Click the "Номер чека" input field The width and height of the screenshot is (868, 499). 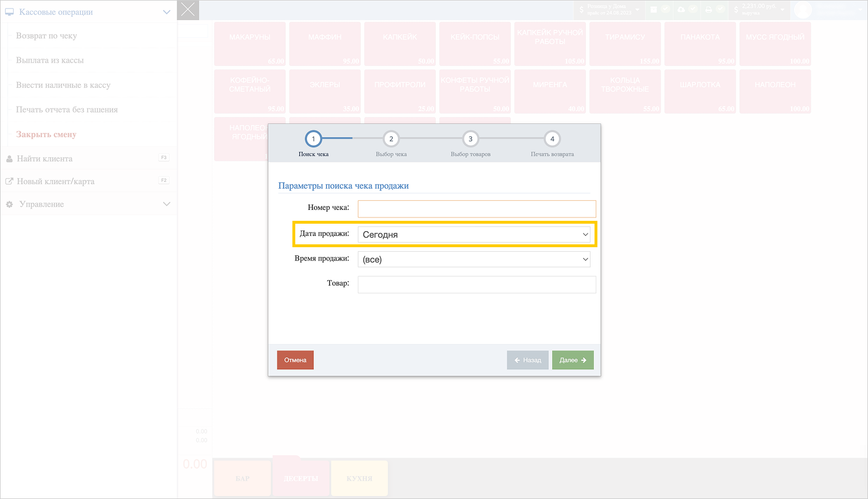tap(476, 209)
